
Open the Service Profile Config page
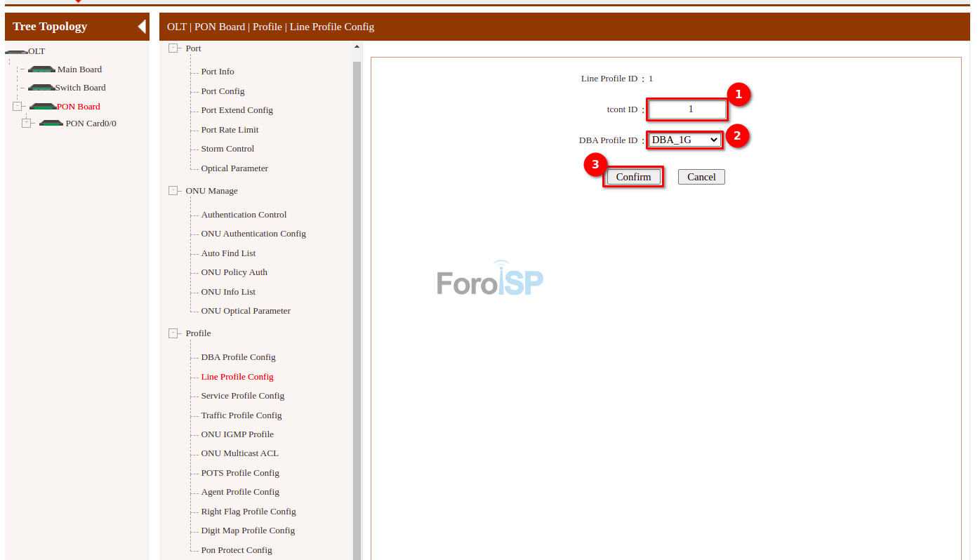click(x=242, y=395)
